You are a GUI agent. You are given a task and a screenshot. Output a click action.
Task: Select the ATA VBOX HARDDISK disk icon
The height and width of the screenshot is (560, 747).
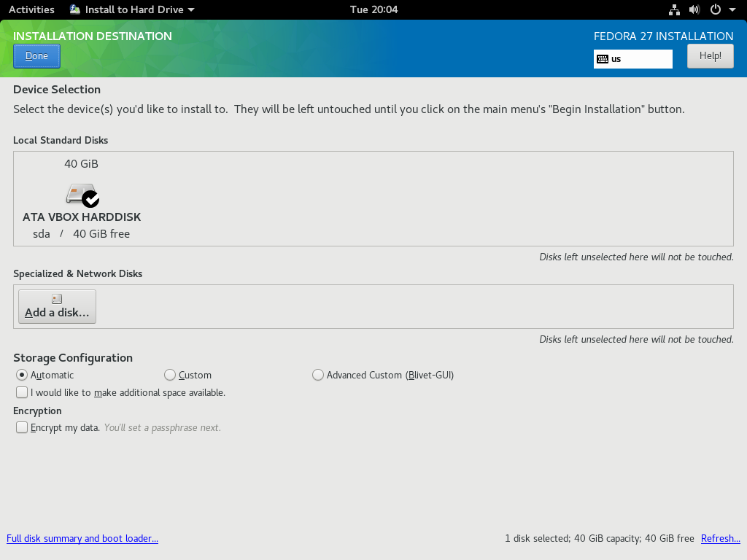pos(82,195)
